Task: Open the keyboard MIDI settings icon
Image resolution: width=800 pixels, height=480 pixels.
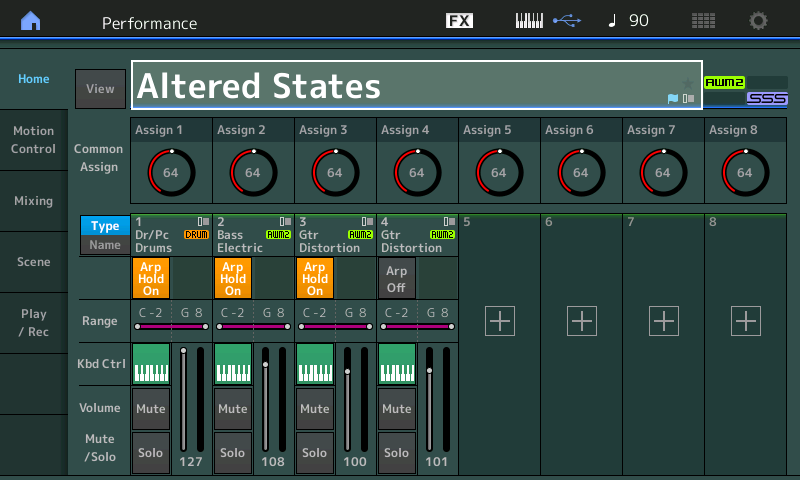Action: click(x=529, y=21)
